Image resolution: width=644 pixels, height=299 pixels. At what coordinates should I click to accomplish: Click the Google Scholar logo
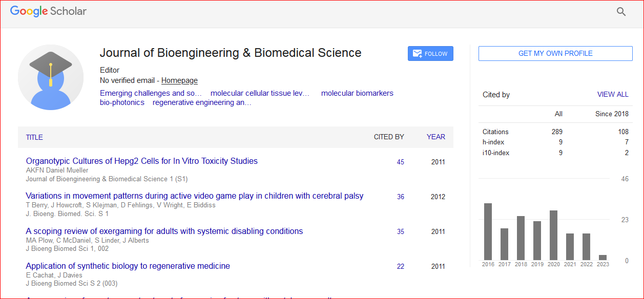coord(48,11)
